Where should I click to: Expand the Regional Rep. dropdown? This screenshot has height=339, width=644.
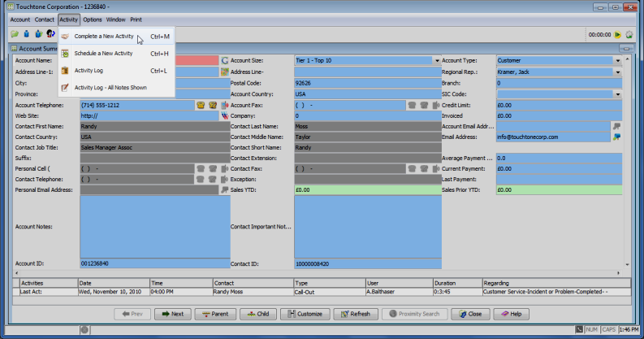pyautogui.click(x=618, y=72)
